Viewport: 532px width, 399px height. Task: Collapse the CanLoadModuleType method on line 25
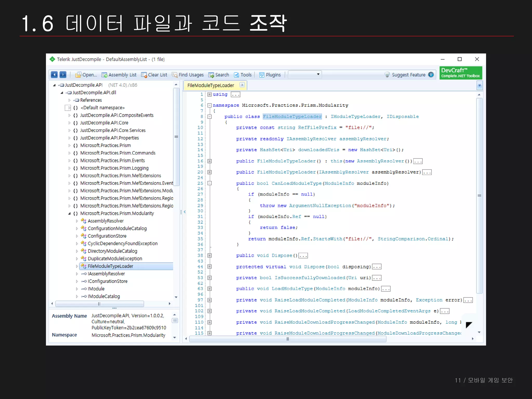tap(209, 183)
